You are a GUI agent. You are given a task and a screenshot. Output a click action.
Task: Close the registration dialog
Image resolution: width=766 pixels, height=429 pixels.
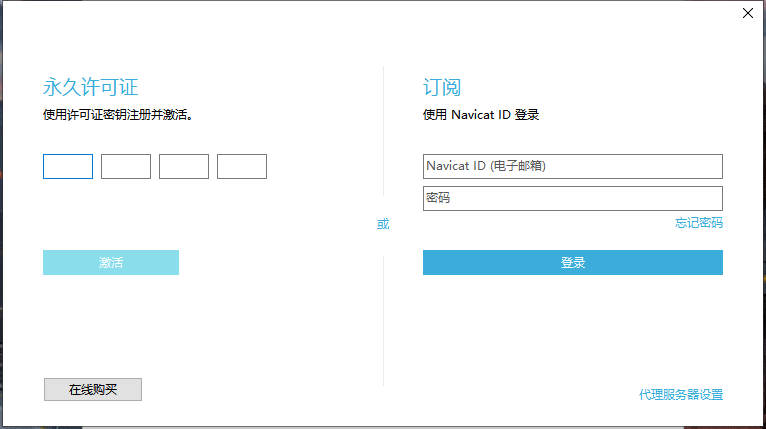pos(748,13)
